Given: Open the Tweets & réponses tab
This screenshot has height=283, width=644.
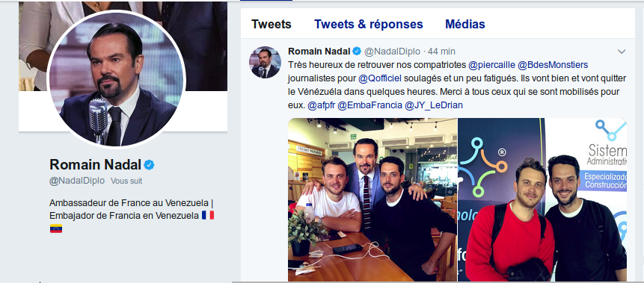Looking at the screenshot, I should pos(369,24).
